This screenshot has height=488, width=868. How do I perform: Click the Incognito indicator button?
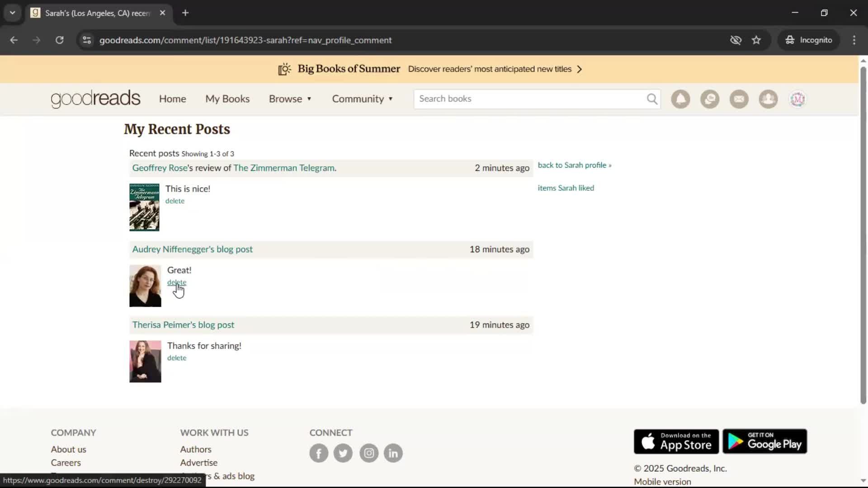[x=809, y=40]
